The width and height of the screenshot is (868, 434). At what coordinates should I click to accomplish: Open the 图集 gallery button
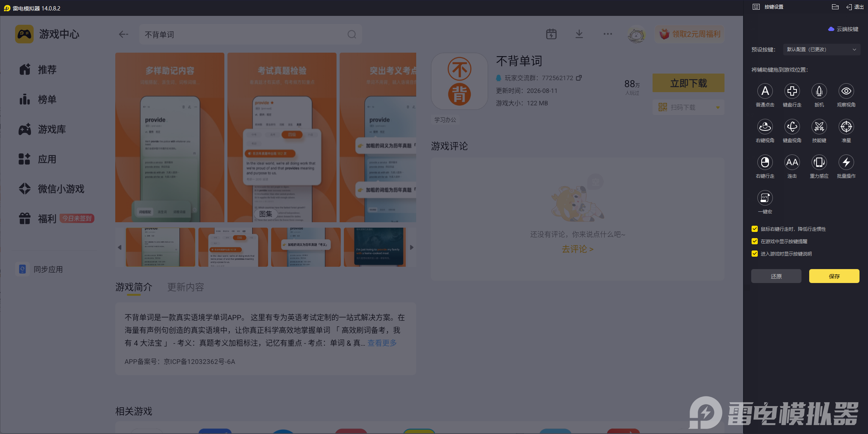point(266,214)
